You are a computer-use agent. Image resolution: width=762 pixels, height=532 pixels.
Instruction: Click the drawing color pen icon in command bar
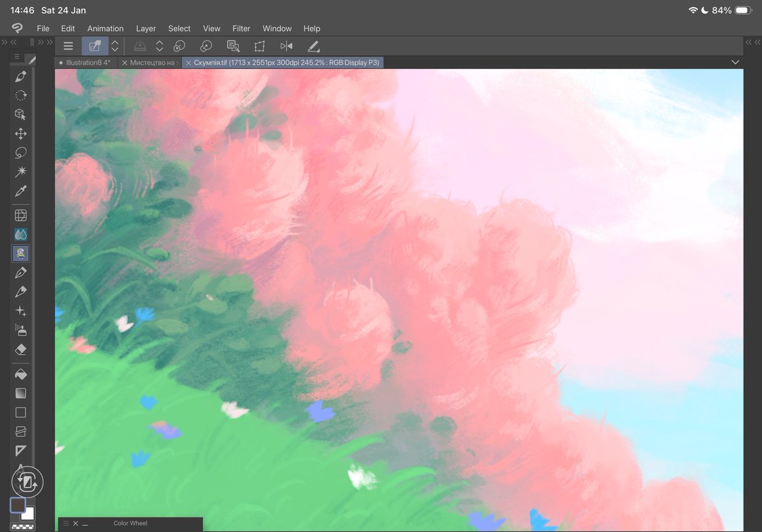(313, 46)
